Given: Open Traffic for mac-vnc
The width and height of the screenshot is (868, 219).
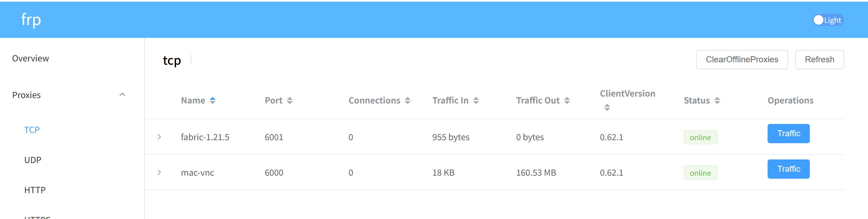Looking at the screenshot, I should tap(788, 169).
